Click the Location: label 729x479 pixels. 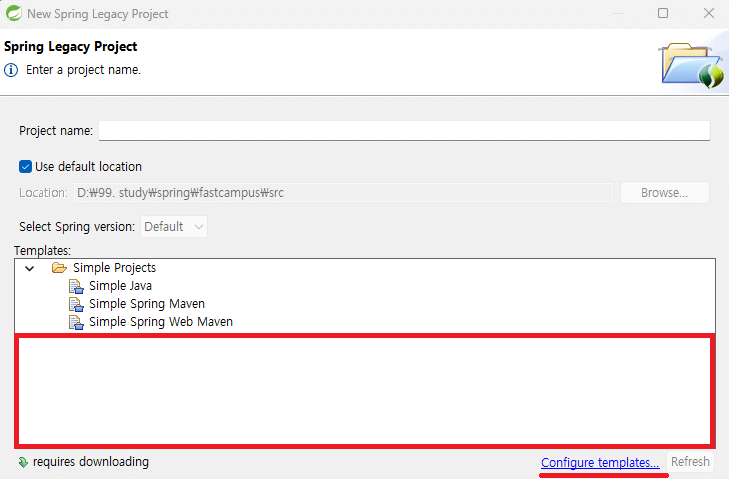(43, 193)
